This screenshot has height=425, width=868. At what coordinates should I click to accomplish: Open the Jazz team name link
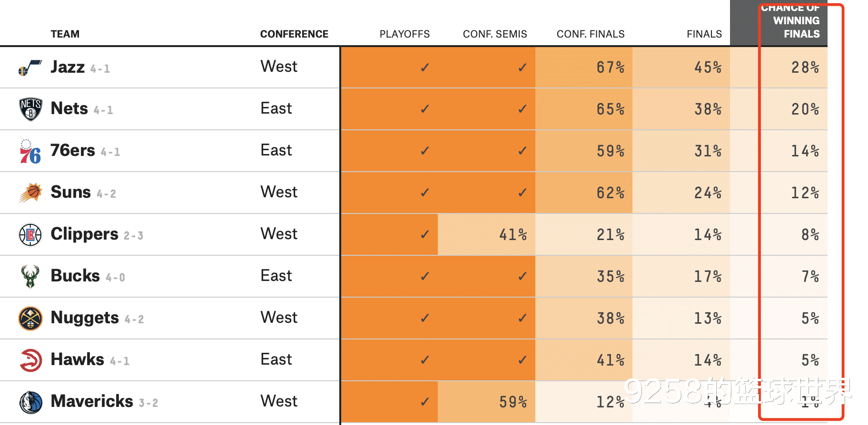point(68,67)
